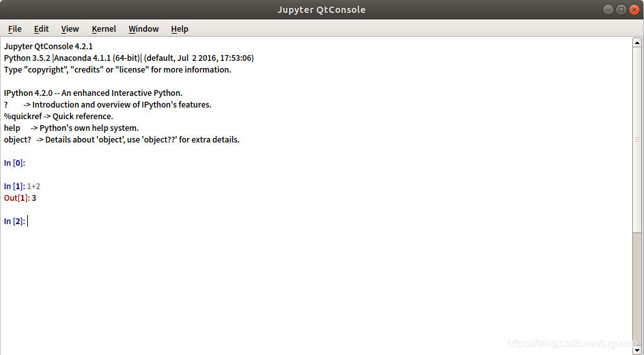Click the 'Python 3.5.2 |Anaconda 4.1.1' line
Screen dimensions: 644x355
pos(129,58)
